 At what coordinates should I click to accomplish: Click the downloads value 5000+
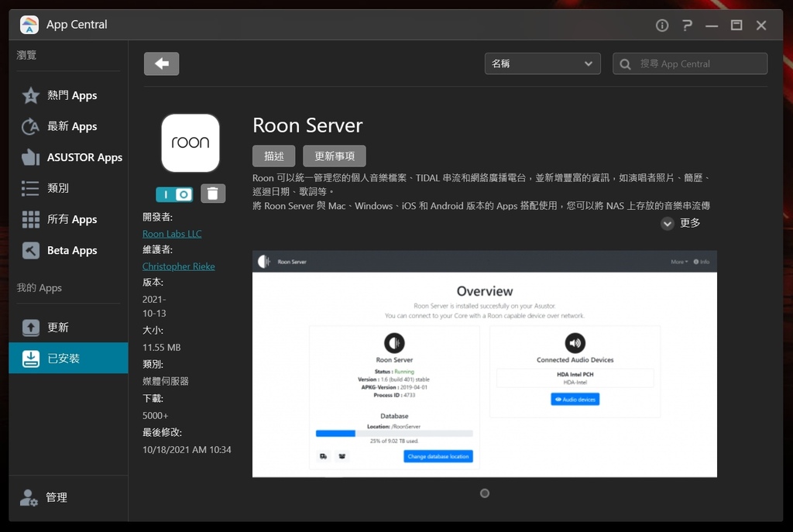[155, 416]
